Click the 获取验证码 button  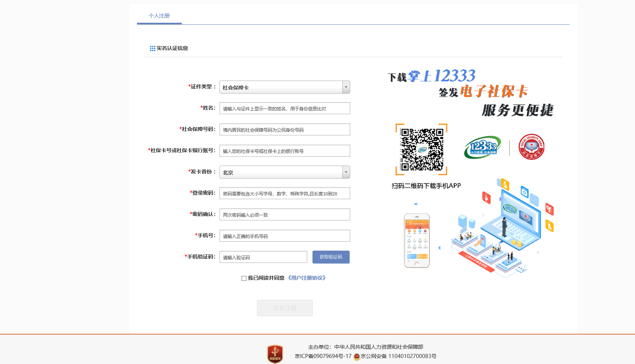click(x=331, y=257)
